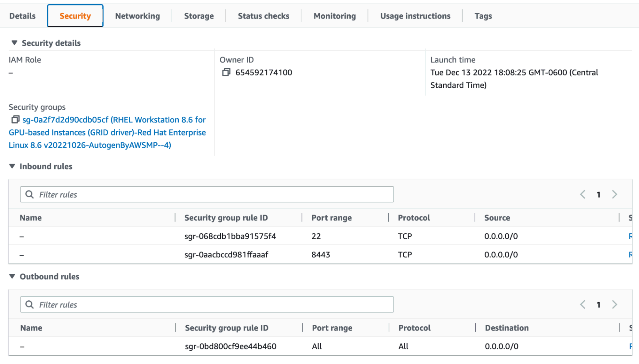This screenshot has width=639, height=364.
Task: Go to next outbound rules page
Action: click(x=614, y=305)
